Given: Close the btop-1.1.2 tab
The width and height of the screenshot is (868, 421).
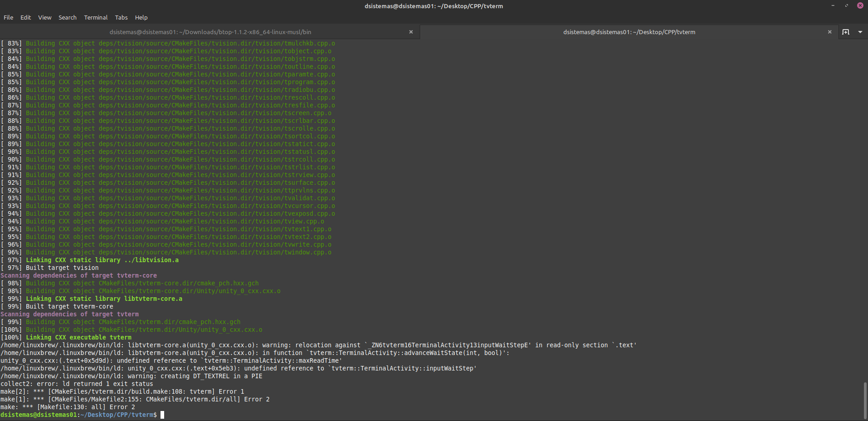Looking at the screenshot, I should tap(411, 32).
